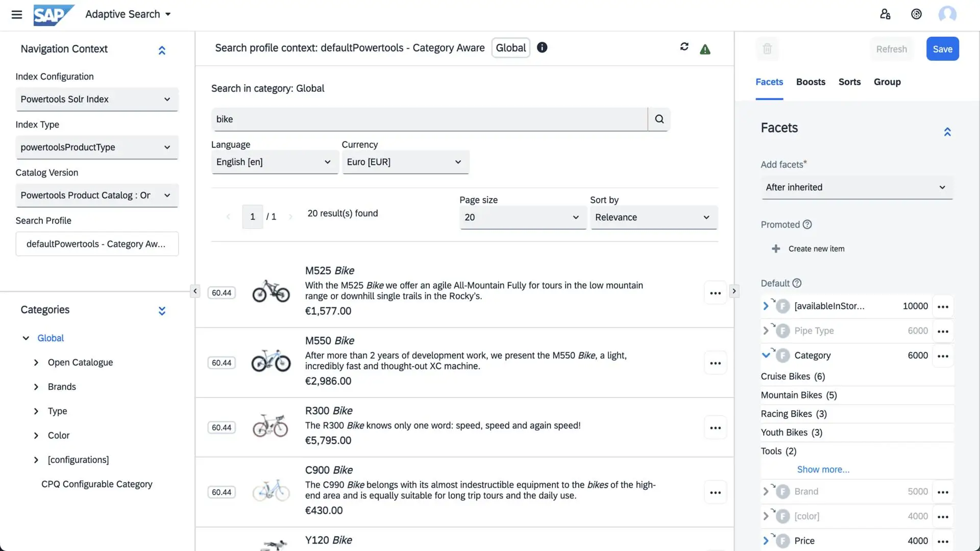Switch to the Boosts tab

click(x=811, y=82)
